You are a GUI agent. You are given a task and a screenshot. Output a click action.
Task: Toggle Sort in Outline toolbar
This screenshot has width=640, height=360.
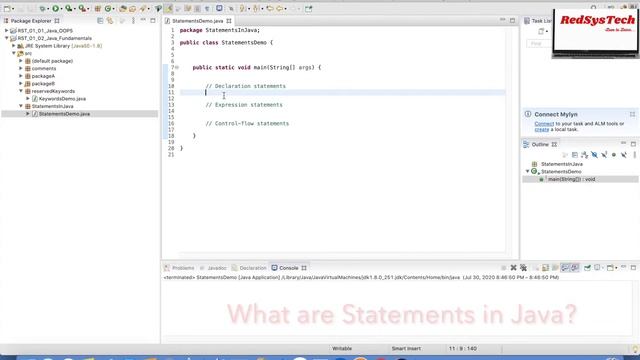coord(584,155)
